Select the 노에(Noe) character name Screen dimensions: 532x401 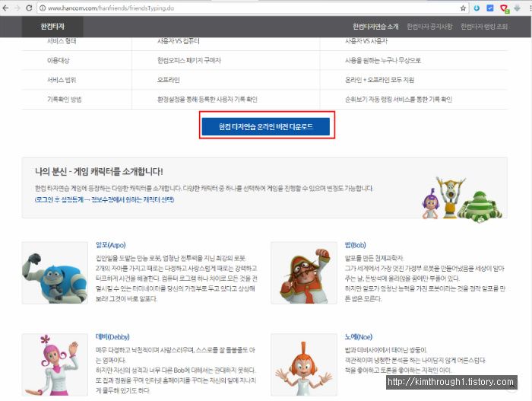click(x=358, y=337)
